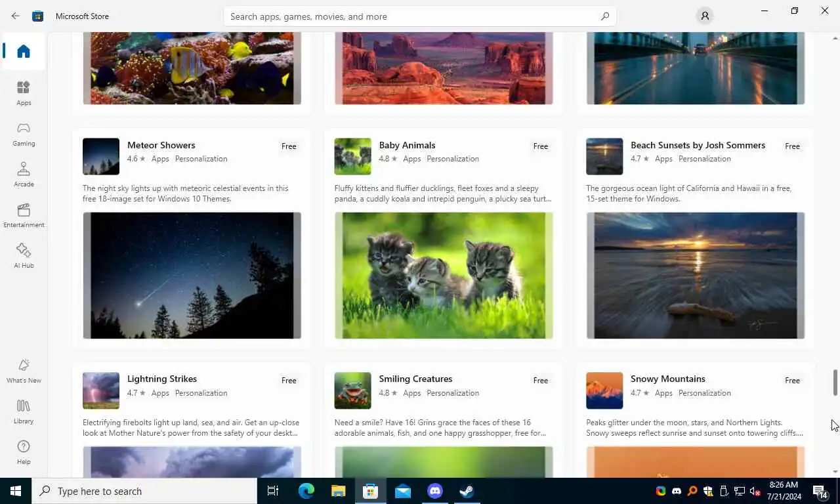
Task: Click Free button for Meteor Showers
Action: 289,146
